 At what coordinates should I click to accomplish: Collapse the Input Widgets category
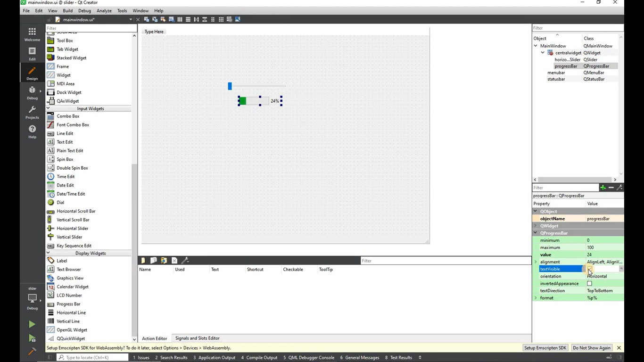tap(48, 108)
